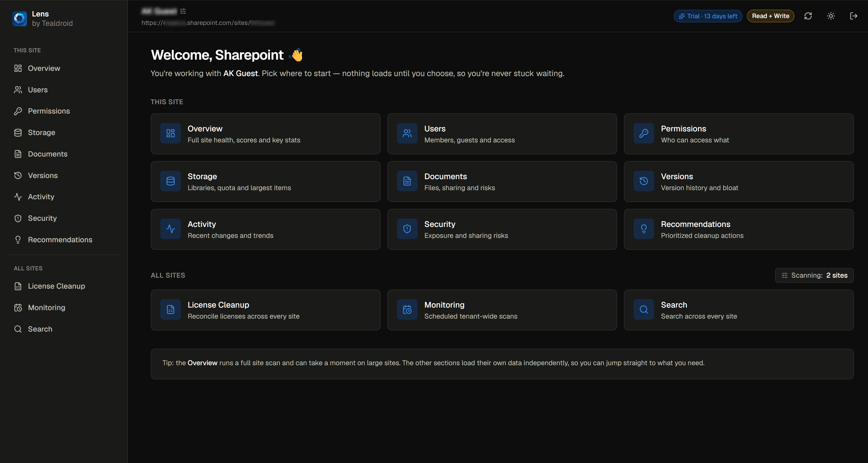Click the Storage card database icon
This screenshot has width=868, height=463.
(171, 181)
